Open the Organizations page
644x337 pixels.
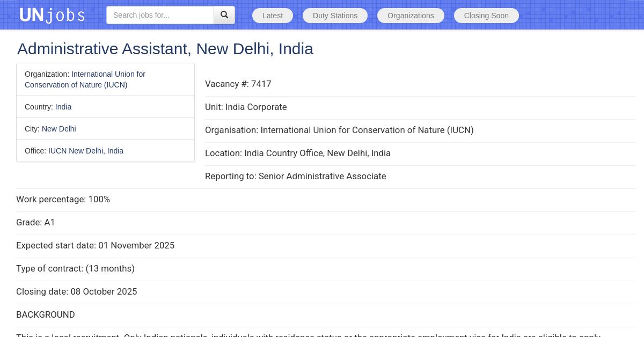[x=411, y=16]
